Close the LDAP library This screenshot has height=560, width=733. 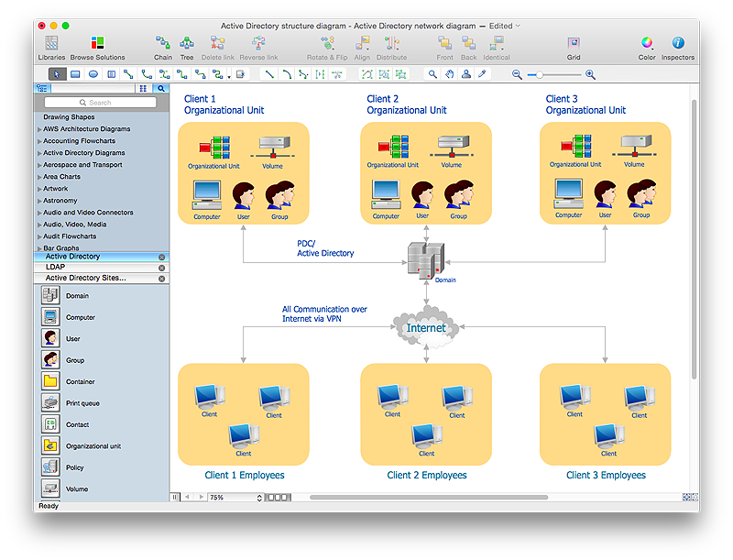pyautogui.click(x=162, y=268)
